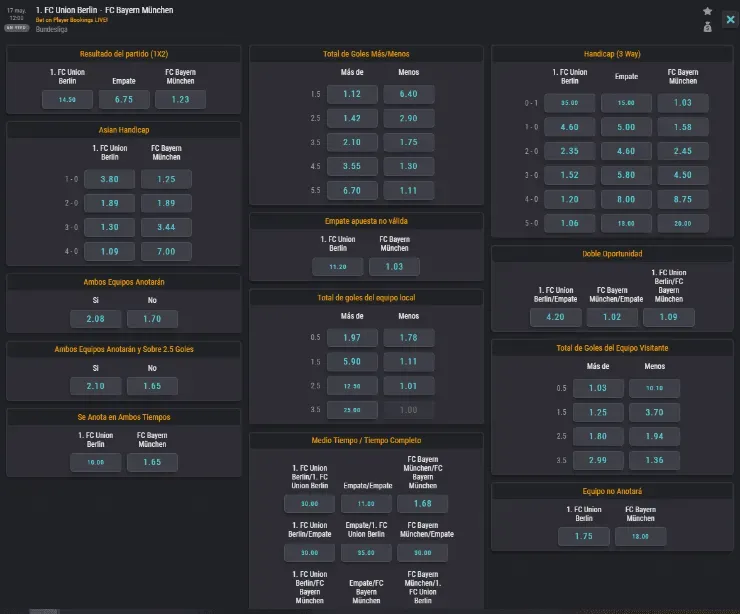
Task: Click the money bag cash-out icon
Action: pyautogui.click(x=708, y=27)
